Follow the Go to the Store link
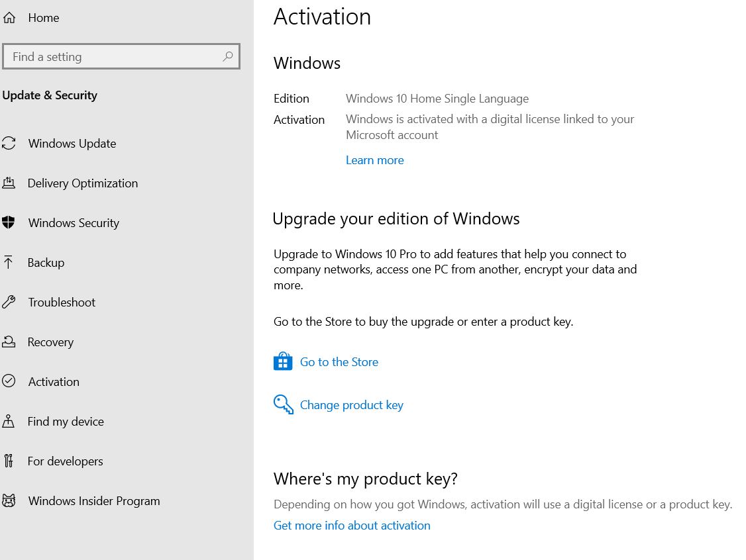The height and width of the screenshot is (560, 746). point(339,362)
